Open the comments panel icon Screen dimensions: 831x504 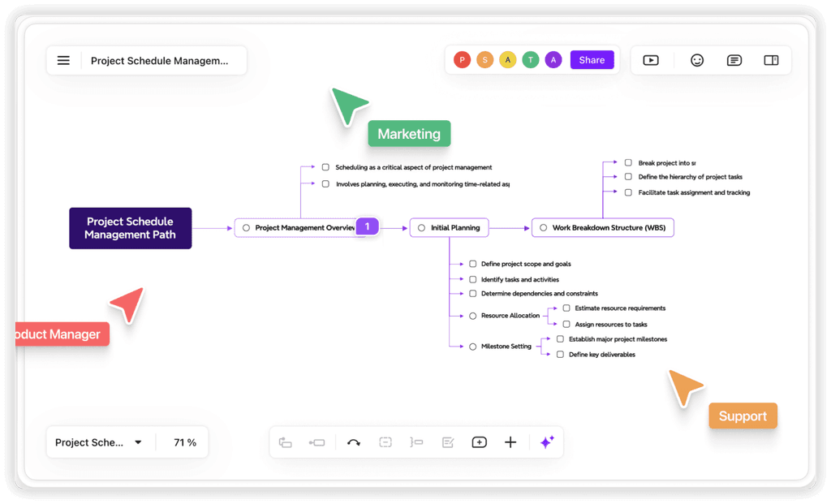(734, 60)
